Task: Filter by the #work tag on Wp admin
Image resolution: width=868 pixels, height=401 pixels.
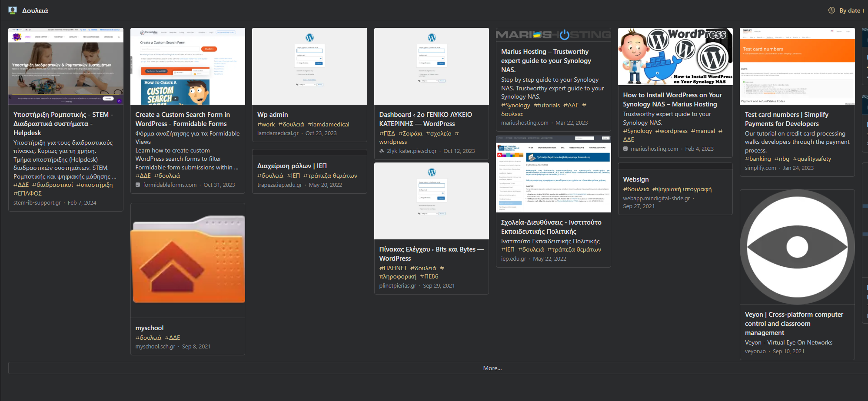Action: [x=266, y=124]
